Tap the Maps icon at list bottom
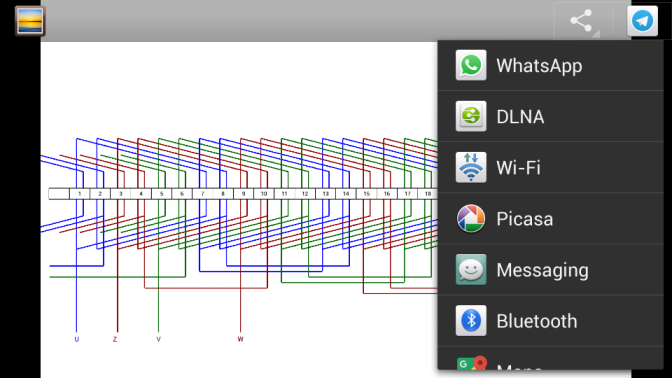The image size is (672, 378). pos(471,363)
